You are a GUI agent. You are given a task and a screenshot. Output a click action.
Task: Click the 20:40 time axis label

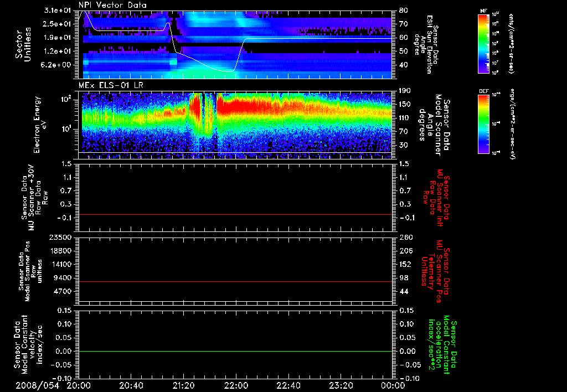pos(131,385)
